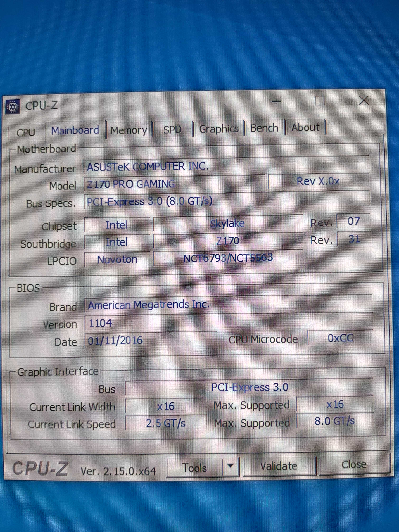The width and height of the screenshot is (399, 532).
Task: Go to the Bench tab
Action: (x=264, y=128)
